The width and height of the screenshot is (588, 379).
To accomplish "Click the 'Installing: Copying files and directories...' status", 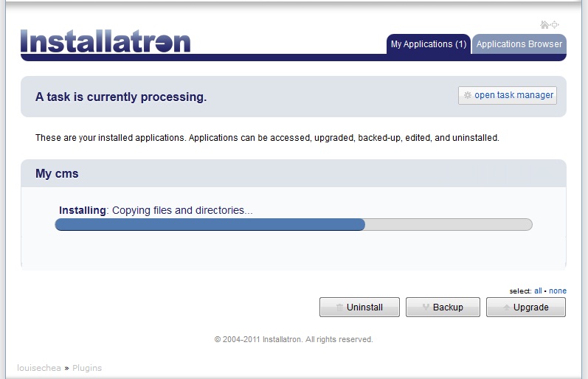I will (x=156, y=210).
